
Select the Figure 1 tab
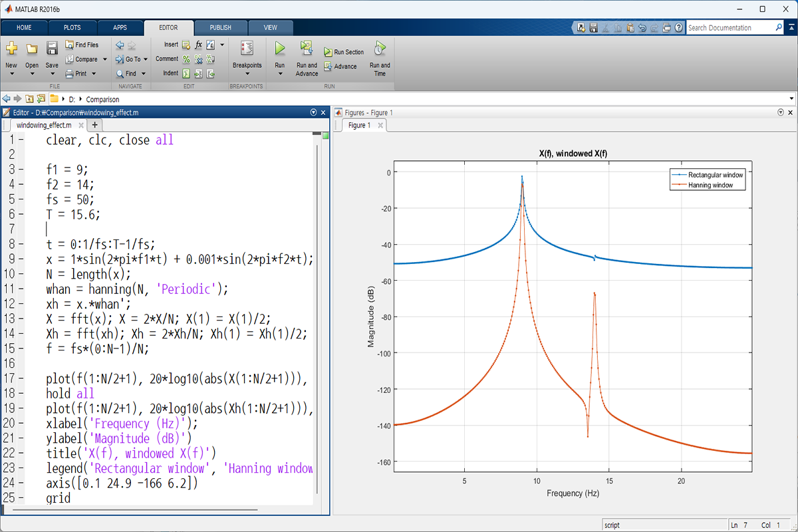click(360, 125)
